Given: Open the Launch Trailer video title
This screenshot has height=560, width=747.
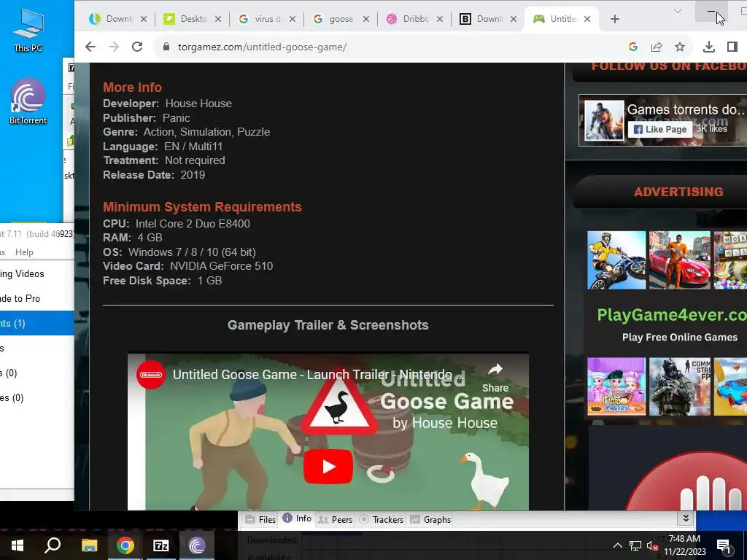Looking at the screenshot, I should (x=312, y=375).
